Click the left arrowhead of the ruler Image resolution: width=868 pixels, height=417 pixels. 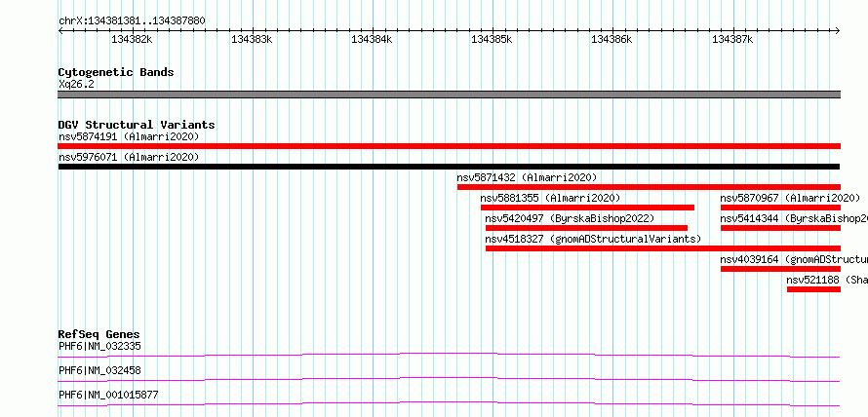(60, 31)
